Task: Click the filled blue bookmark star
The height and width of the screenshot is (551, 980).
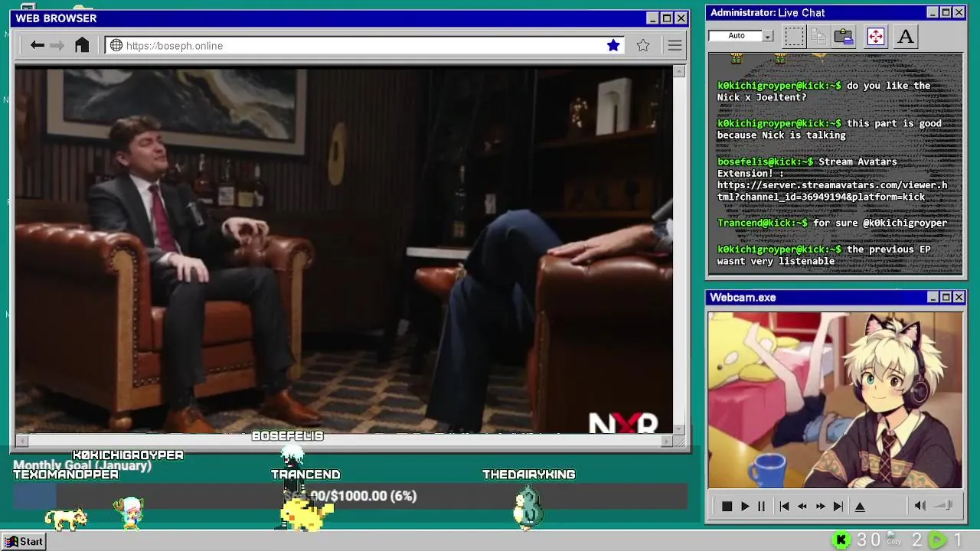Action: (613, 45)
